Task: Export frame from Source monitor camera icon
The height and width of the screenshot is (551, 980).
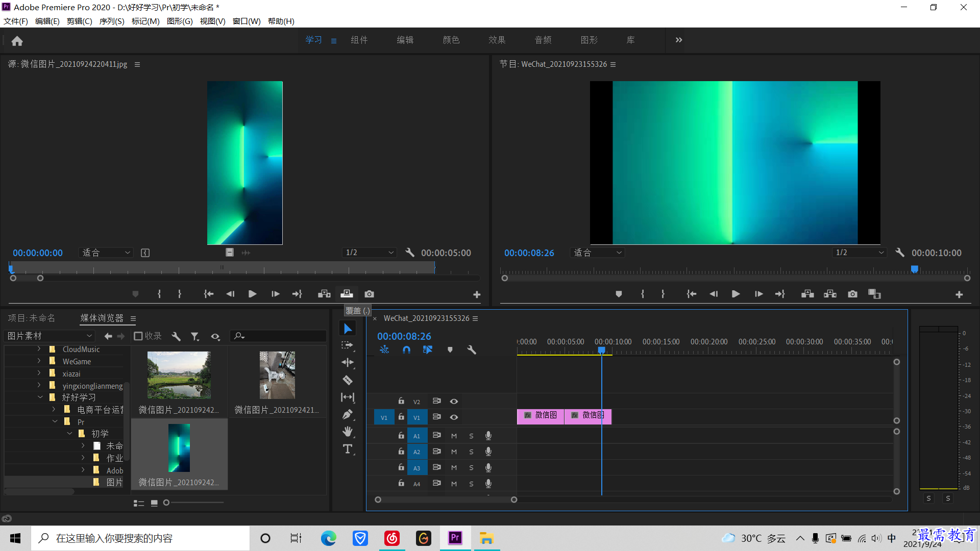Action: (x=369, y=294)
